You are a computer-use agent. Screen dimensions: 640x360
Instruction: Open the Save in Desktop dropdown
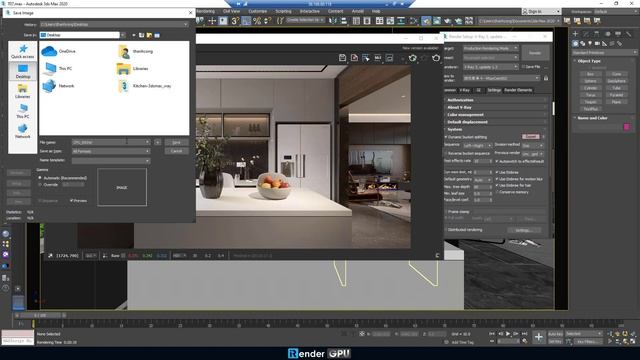pyautogui.click(x=123, y=36)
